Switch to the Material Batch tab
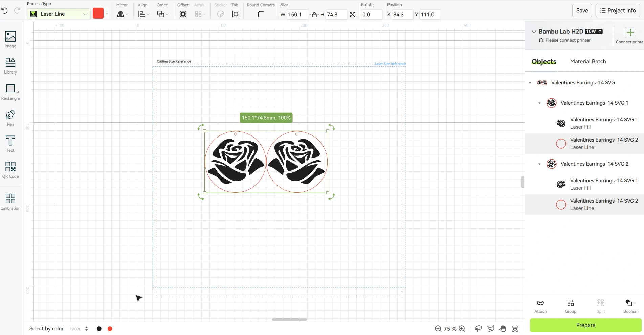Viewport: 644px width, 335px height. 588,62
